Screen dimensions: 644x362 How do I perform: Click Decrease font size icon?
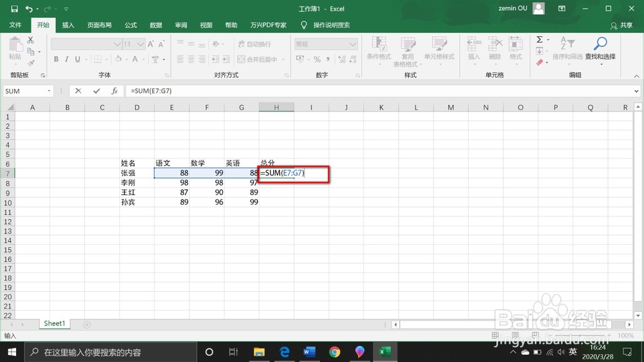click(162, 44)
